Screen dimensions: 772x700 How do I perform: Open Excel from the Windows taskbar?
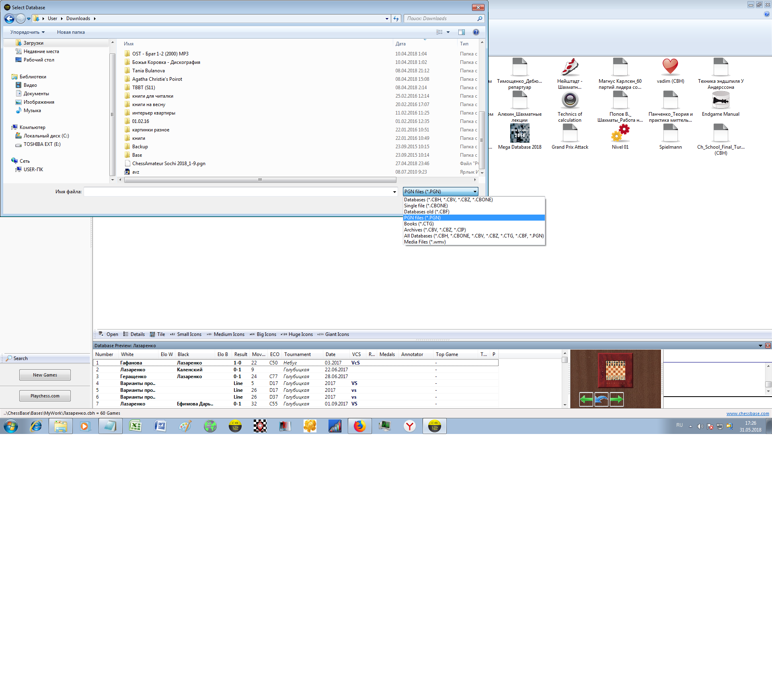coord(136,426)
